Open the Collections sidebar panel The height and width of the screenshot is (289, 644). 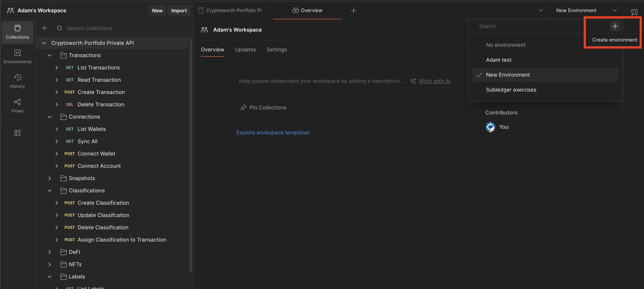(x=17, y=32)
